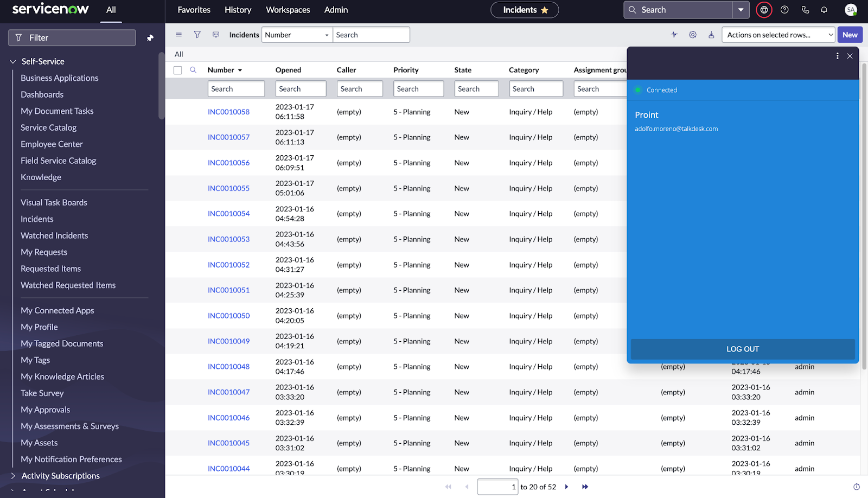Select all incident rows with header checkbox

(x=177, y=69)
